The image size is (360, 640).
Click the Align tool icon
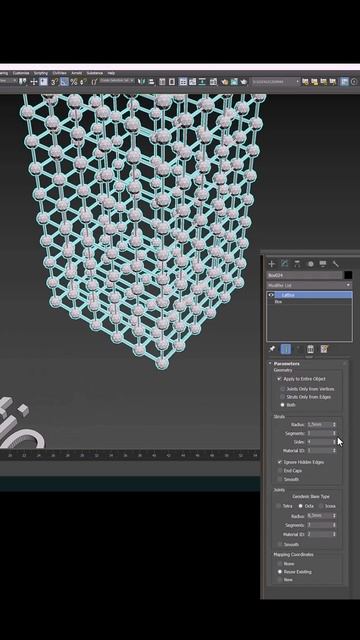151,82
